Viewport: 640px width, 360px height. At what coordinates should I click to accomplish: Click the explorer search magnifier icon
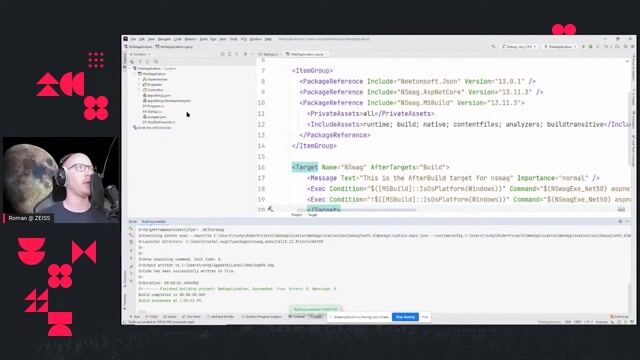[156, 62]
